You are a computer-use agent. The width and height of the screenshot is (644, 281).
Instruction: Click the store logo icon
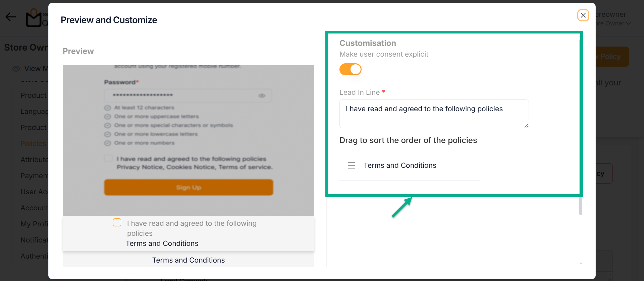[34, 19]
